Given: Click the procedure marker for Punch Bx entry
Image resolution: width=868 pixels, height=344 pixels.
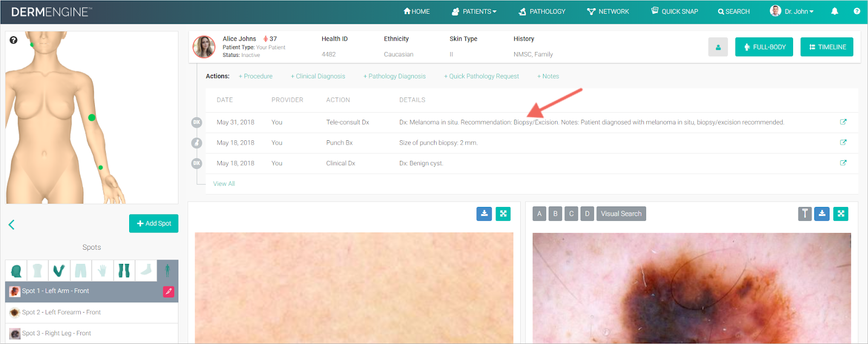Looking at the screenshot, I should [196, 143].
